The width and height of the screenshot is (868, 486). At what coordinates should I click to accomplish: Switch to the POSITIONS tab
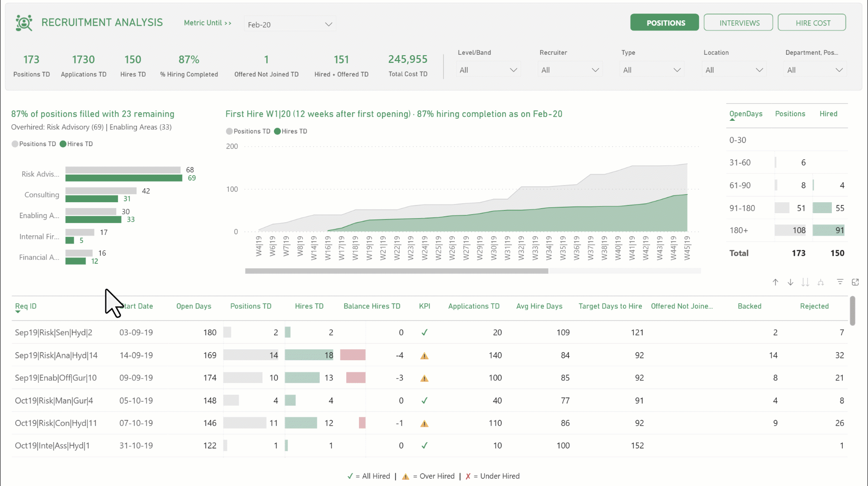coord(665,23)
